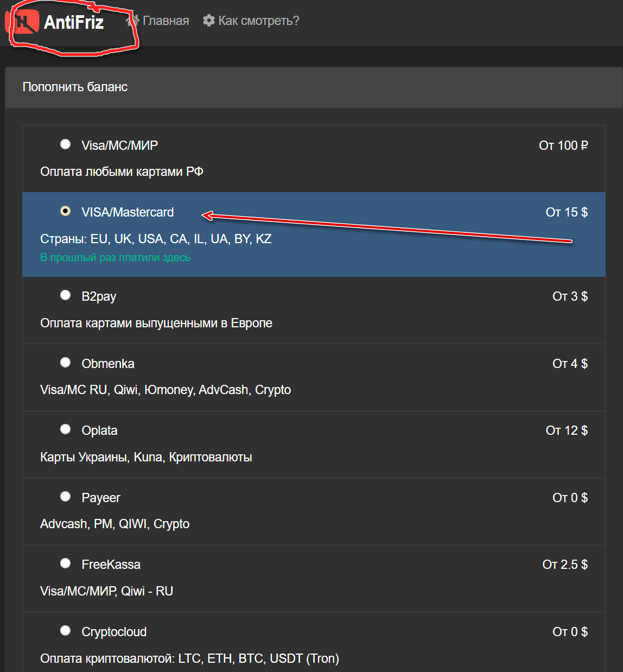Click the 'От 15 $' minimum amount

[x=567, y=212]
